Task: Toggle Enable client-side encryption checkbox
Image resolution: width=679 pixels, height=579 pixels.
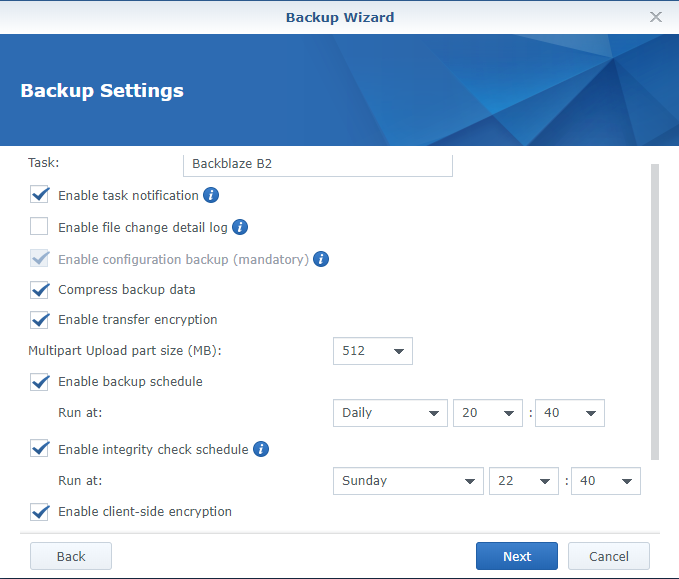Action: tap(40, 512)
